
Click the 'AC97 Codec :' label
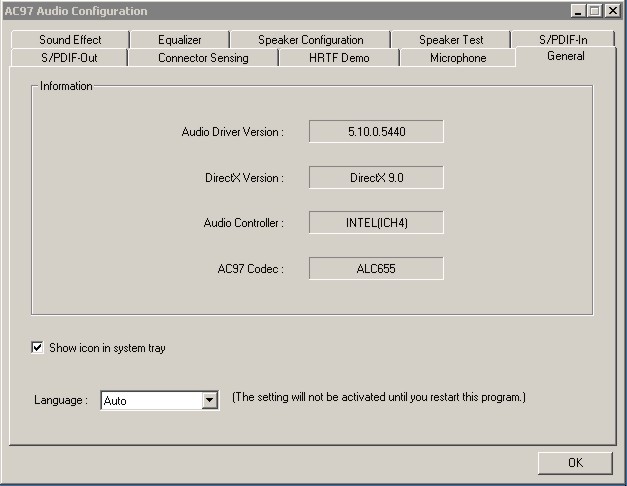251,268
